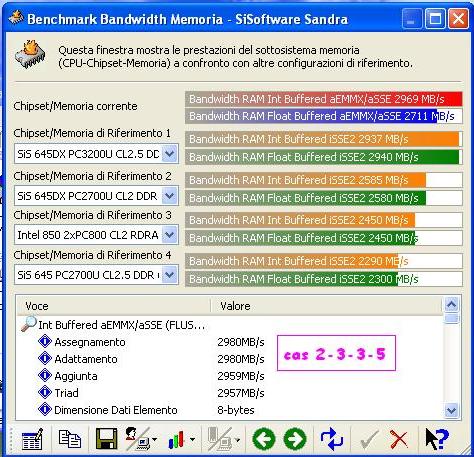
Task: Click the Valore column header
Action: (327, 306)
